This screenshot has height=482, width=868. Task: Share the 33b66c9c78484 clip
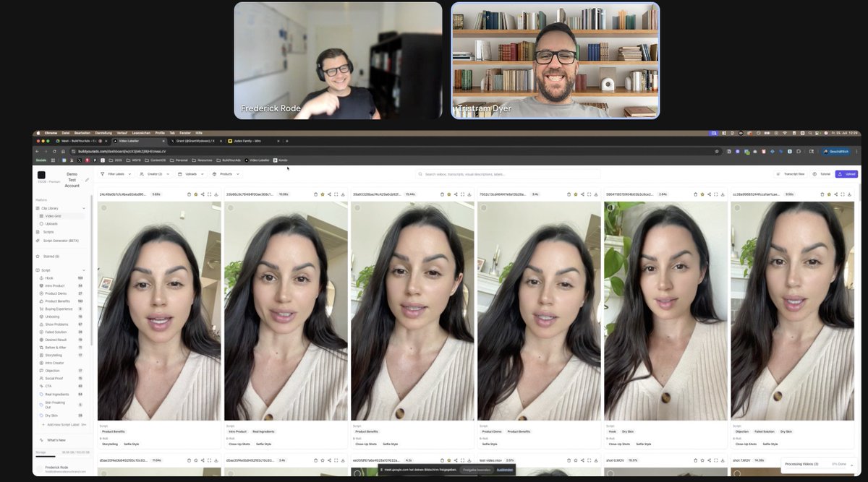click(329, 194)
